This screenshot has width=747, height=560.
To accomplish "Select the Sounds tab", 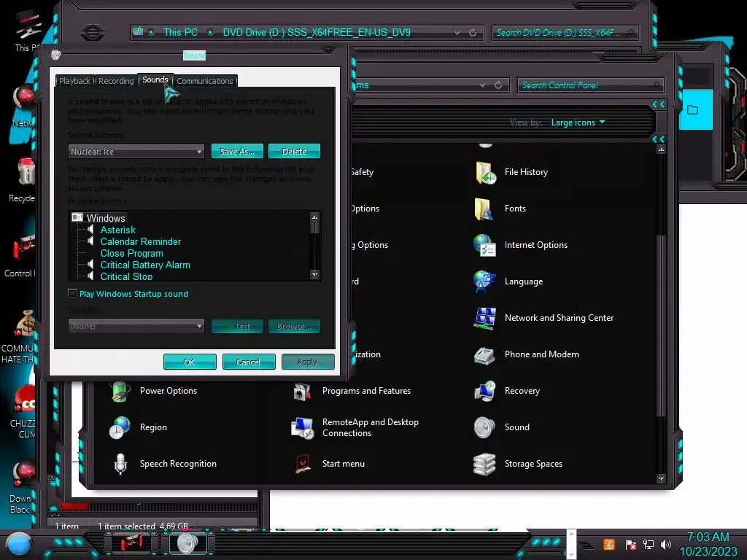I will (x=155, y=79).
